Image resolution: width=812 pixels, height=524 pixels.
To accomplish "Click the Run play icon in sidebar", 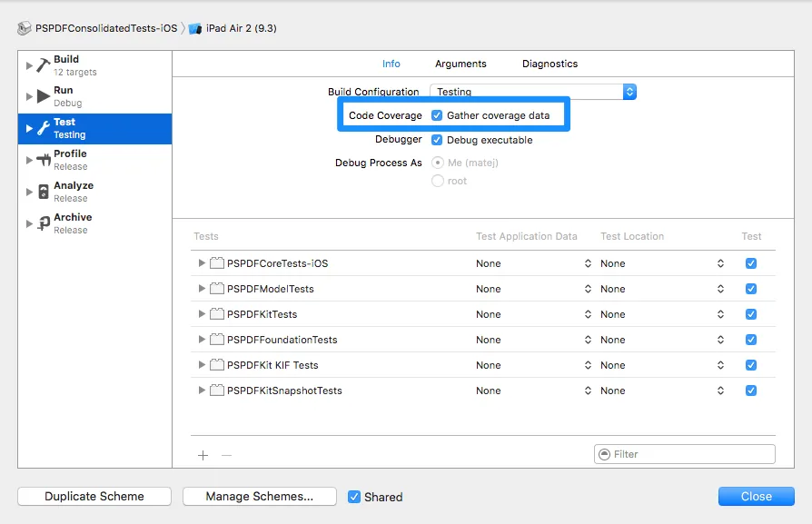I will coord(44,96).
